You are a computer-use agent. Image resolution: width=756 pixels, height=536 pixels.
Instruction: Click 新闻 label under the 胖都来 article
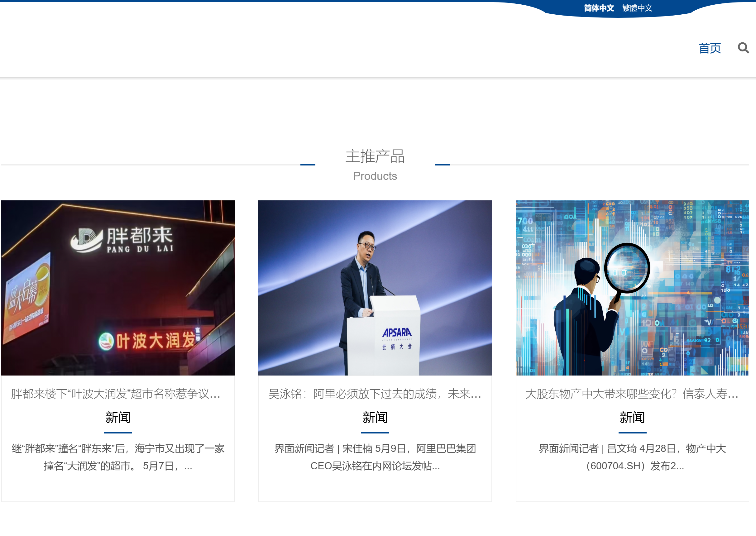(118, 418)
